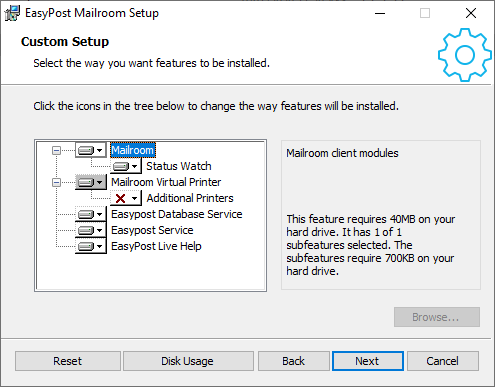
Task: Click 'Select the way you want features' text
Action: (x=151, y=63)
